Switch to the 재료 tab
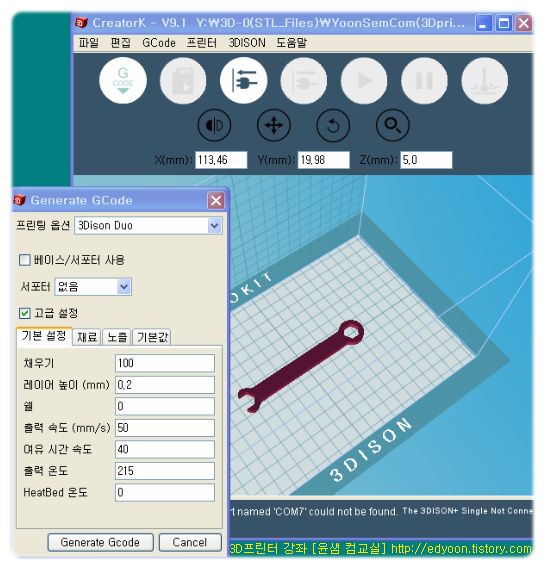Viewport: 546px width, 569px height. [87, 337]
